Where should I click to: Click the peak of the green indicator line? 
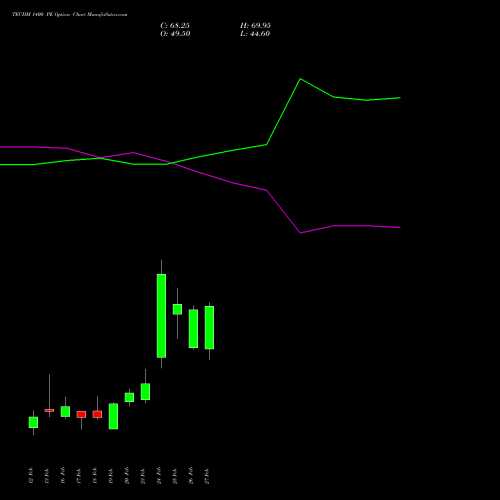[x=300, y=79]
